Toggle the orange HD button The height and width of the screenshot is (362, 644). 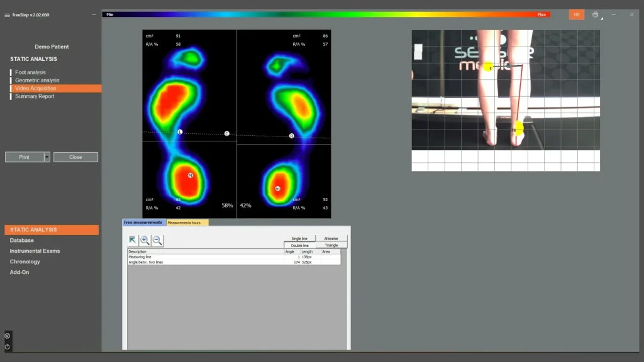pyautogui.click(x=576, y=14)
